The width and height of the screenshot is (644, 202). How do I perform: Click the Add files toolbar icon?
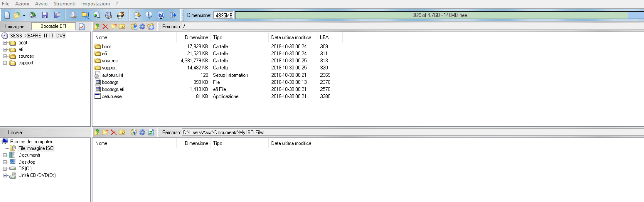click(x=137, y=15)
